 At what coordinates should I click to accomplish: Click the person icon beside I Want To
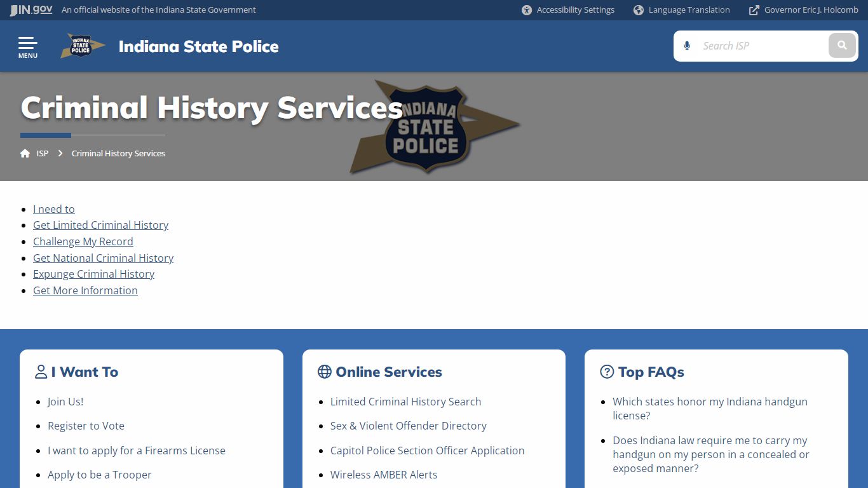[x=41, y=372]
